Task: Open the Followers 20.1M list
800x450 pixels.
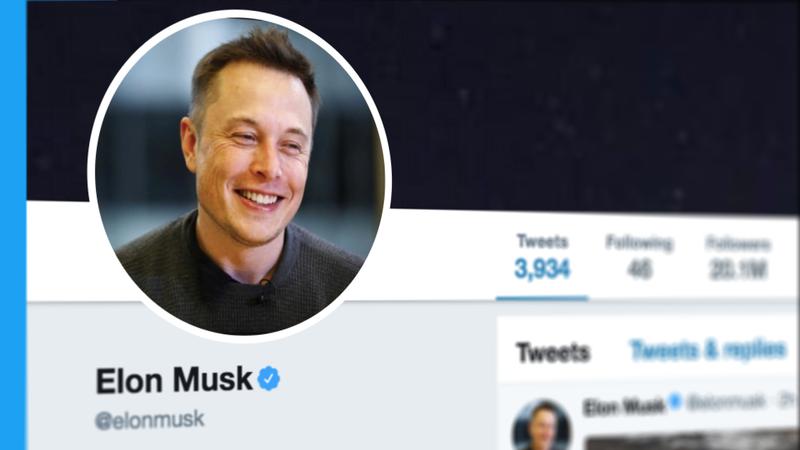Action: click(738, 258)
